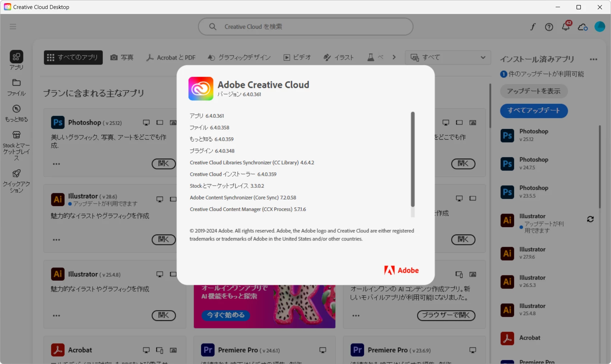This screenshot has width=611, height=364.
Task: Click the search magnifier icon
Action: [213, 27]
